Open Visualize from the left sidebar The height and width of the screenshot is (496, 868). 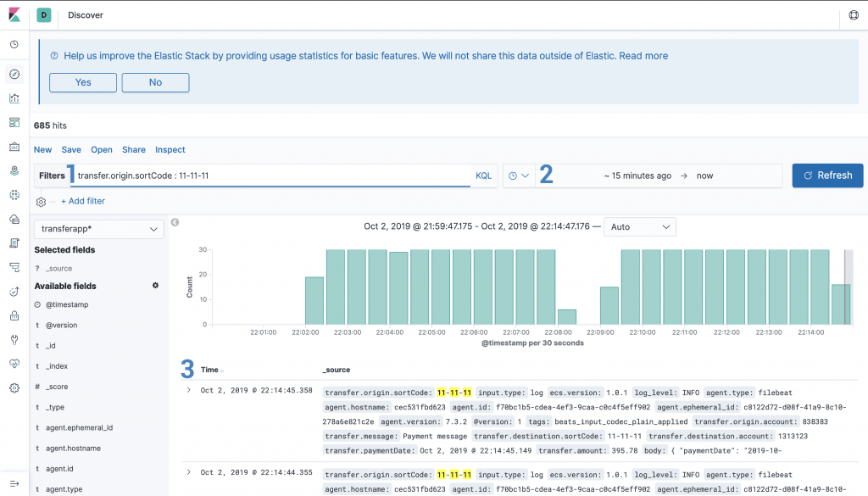(14, 98)
